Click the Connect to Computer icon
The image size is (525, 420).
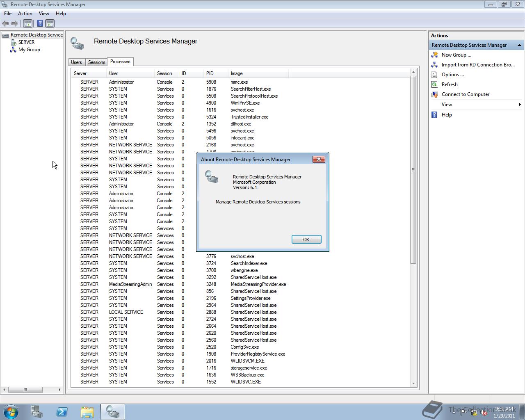pyautogui.click(x=434, y=94)
